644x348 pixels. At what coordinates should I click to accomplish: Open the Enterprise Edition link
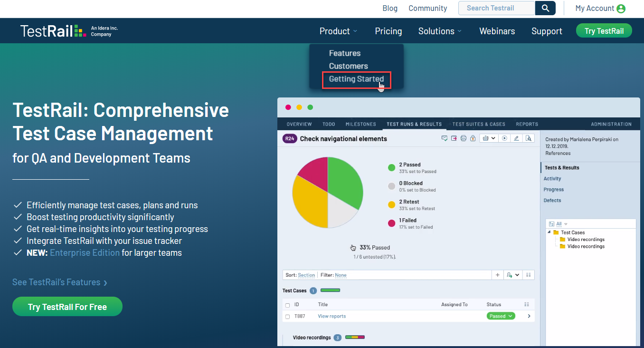(x=85, y=252)
